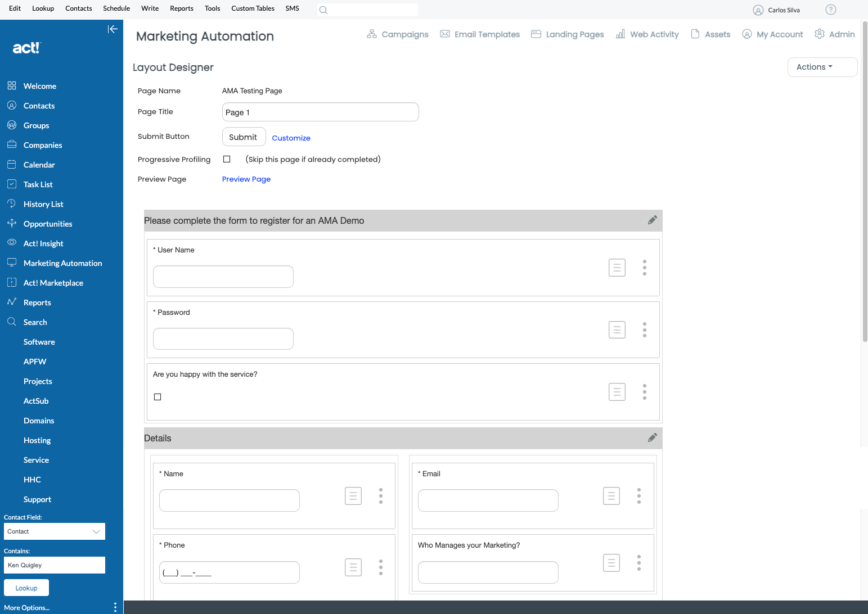Edit the 'Please complete the form' section header
The width and height of the screenshot is (868, 614).
click(x=652, y=220)
